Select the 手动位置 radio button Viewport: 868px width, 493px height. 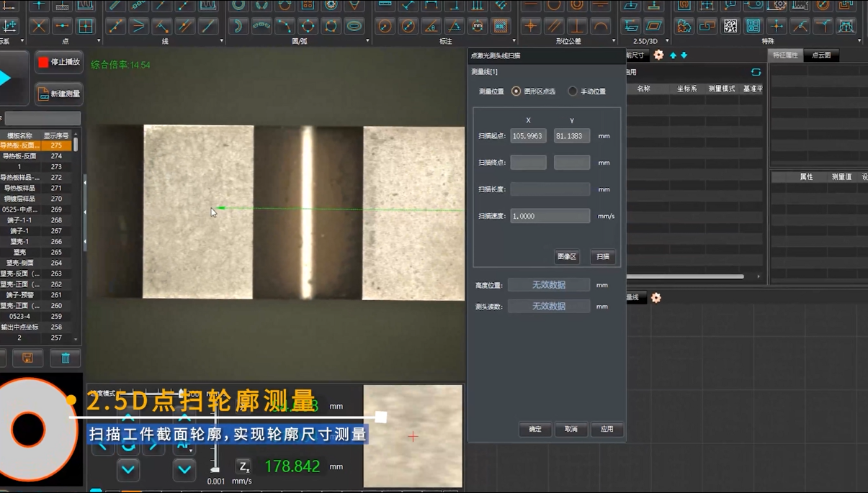coord(573,91)
